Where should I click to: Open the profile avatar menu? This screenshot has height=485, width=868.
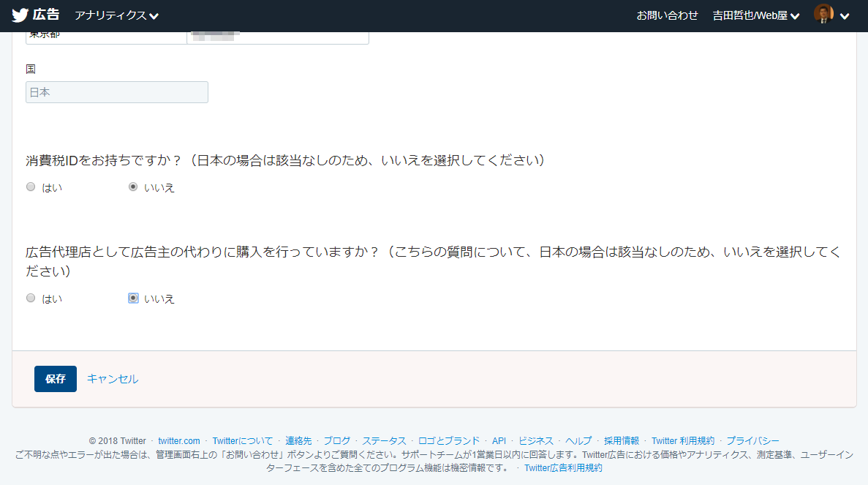[x=823, y=15]
